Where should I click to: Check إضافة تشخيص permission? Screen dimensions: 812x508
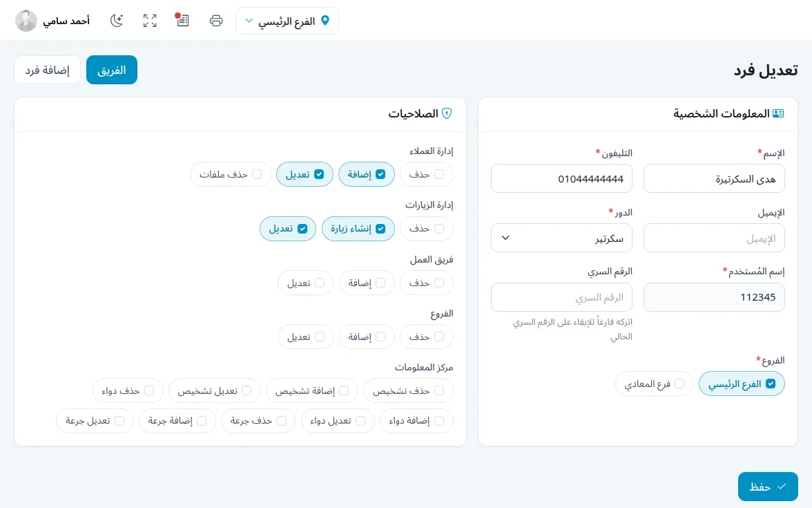pos(344,391)
